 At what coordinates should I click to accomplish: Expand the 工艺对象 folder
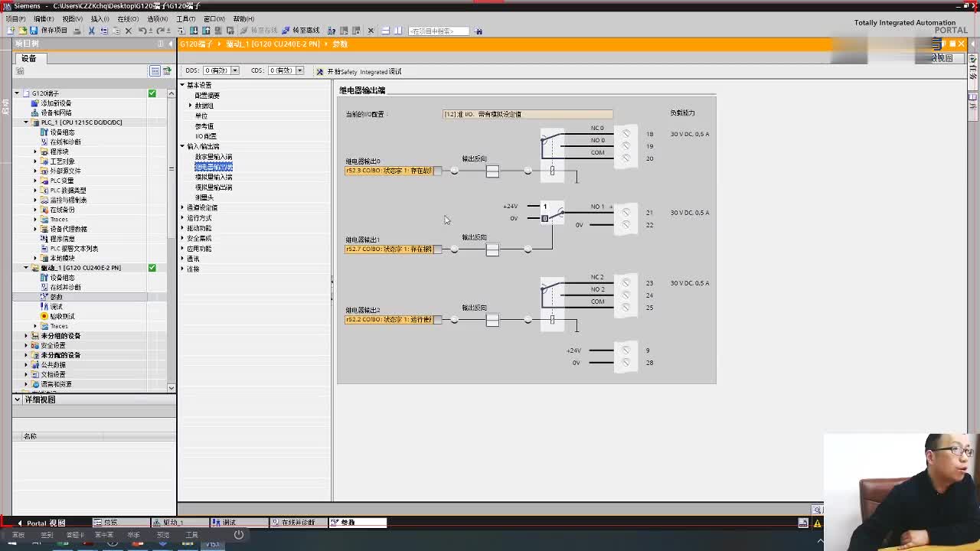coord(35,161)
